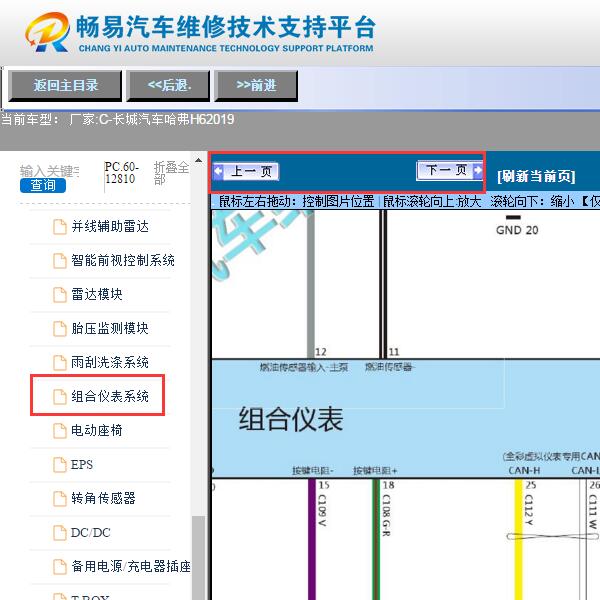Open the 电动座椅 entry
Viewport: 600px width, 600px height.
point(97,430)
